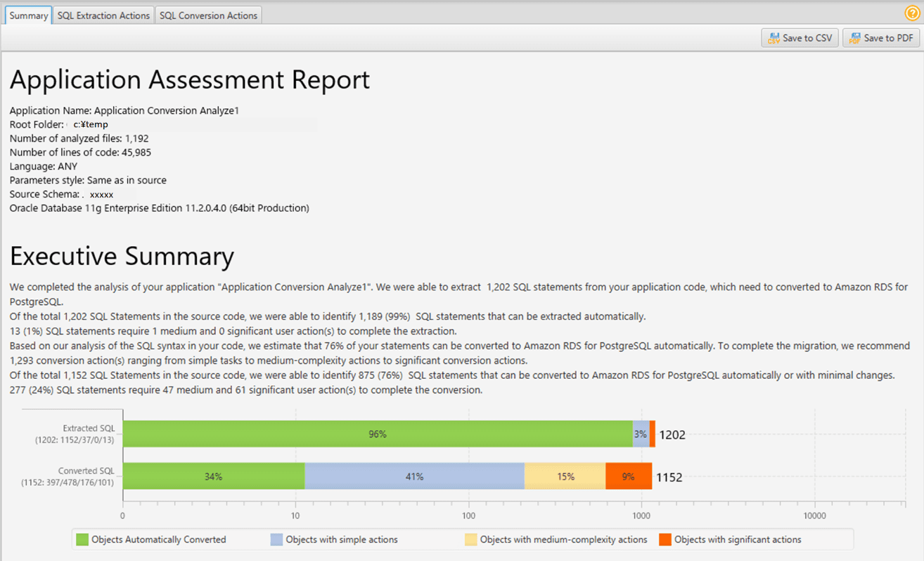Image resolution: width=924 pixels, height=561 pixels.
Task: Click orange significant actions legend swatch
Action: [665, 540]
